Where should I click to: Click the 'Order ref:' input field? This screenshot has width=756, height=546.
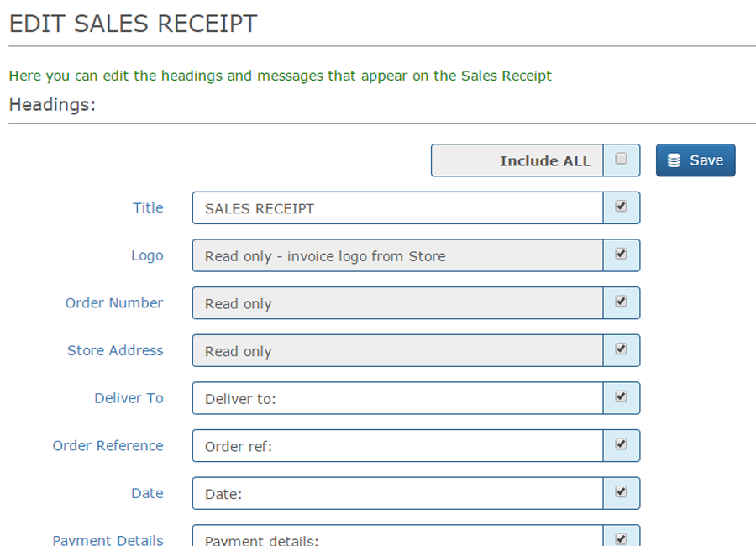tap(396, 446)
